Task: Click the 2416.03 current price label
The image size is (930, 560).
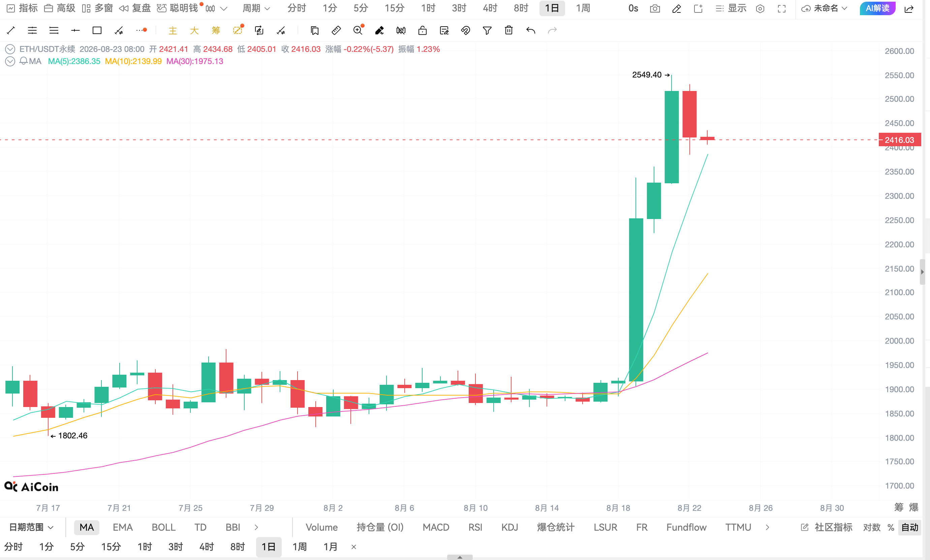Action: pos(900,139)
